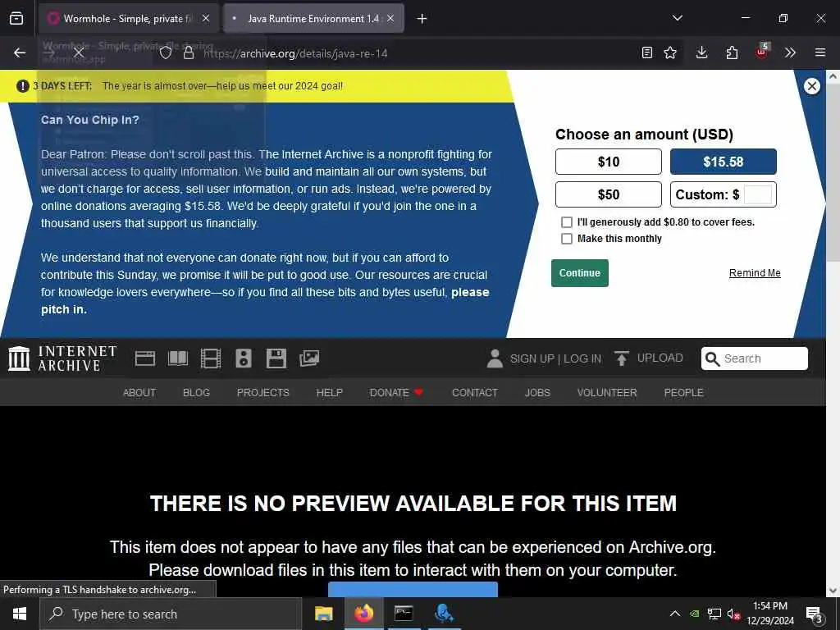The width and height of the screenshot is (840, 630).
Task: Open the BLOG menu item
Action: [196, 393]
